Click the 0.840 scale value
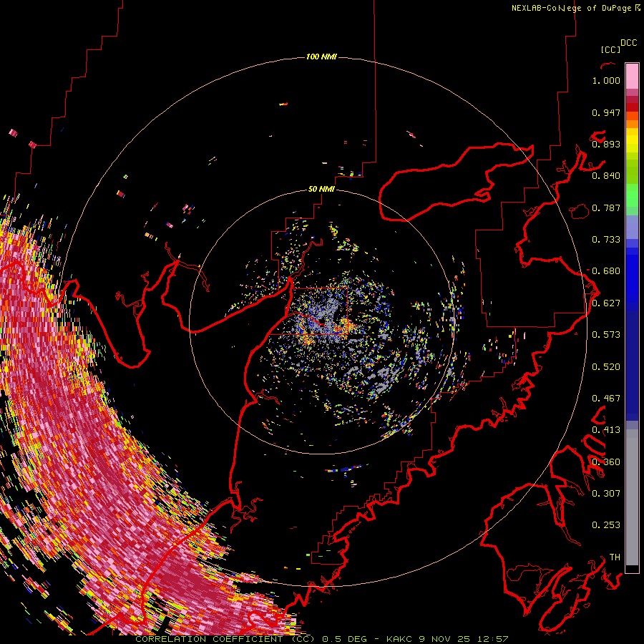The image size is (644, 644). tap(606, 176)
